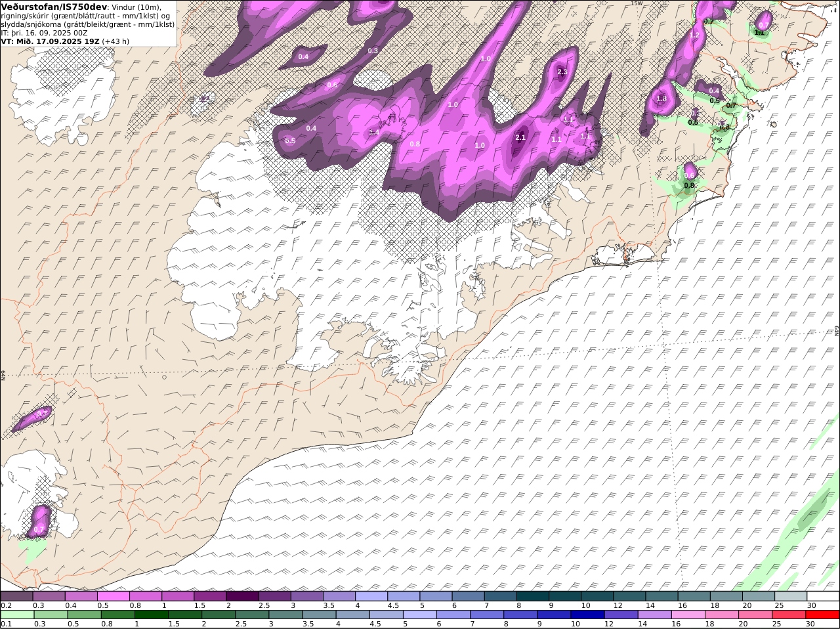This screenshot has width=840, height=629.
Task: Pick the violet 12 swatch in lower legend
Action: [x=621, y=615]
